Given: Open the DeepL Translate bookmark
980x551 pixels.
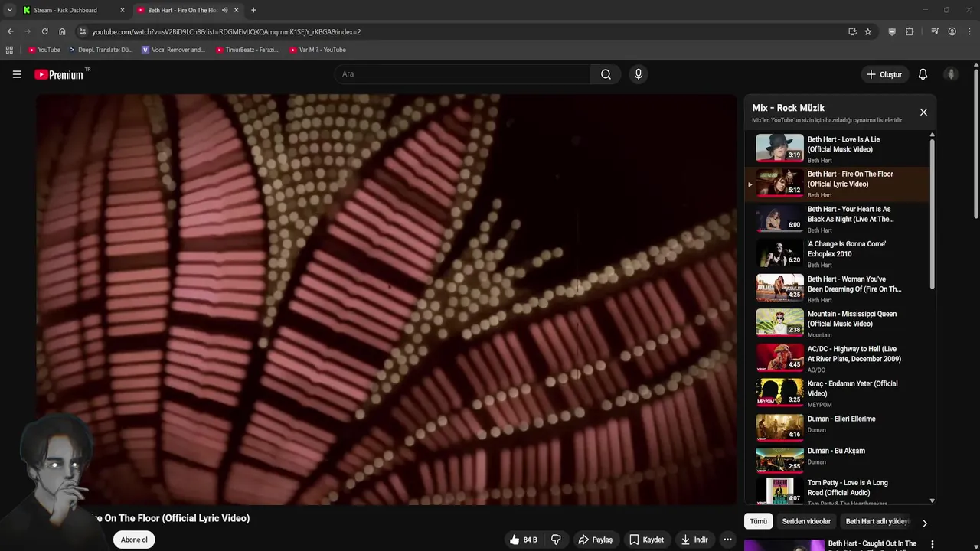Looking at the screenshot, I should [100, 50].
